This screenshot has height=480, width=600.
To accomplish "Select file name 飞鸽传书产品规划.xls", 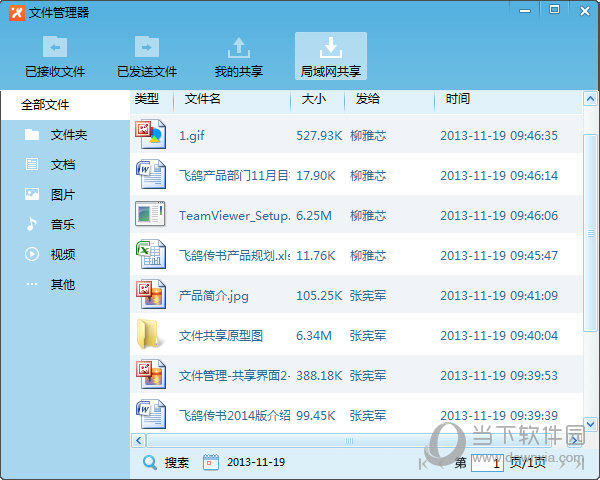I will tap(234, 256).
